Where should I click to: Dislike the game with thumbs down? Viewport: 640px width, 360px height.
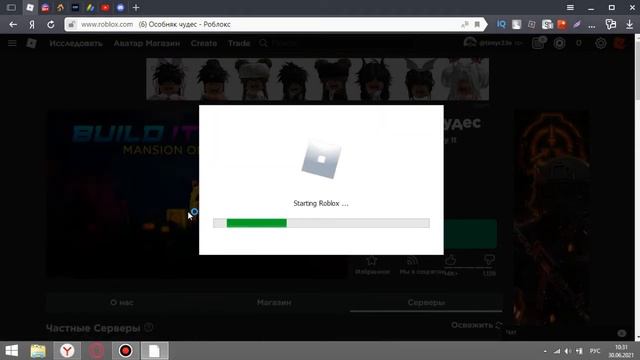489,261
